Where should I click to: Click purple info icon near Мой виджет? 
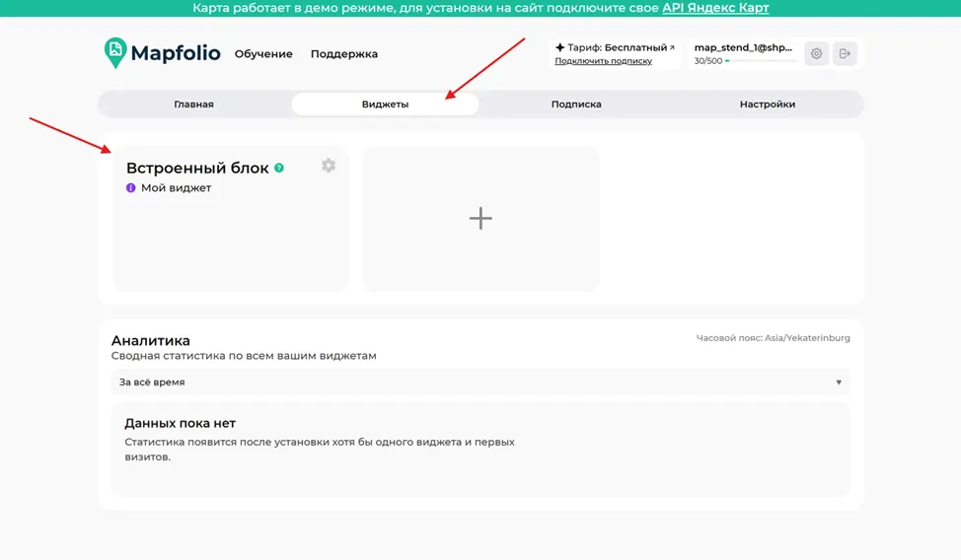(x=130, y=188)
